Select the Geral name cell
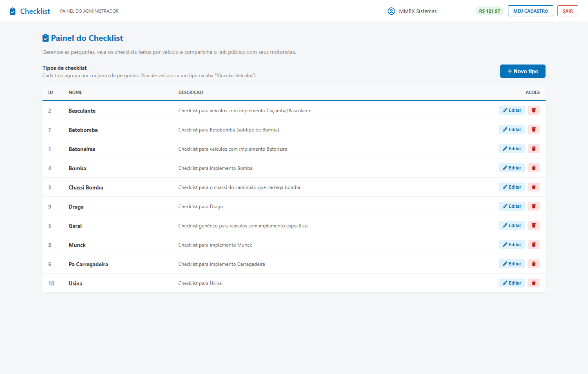Viewport: 588px width, 374px height. click(x=75, y=226)
